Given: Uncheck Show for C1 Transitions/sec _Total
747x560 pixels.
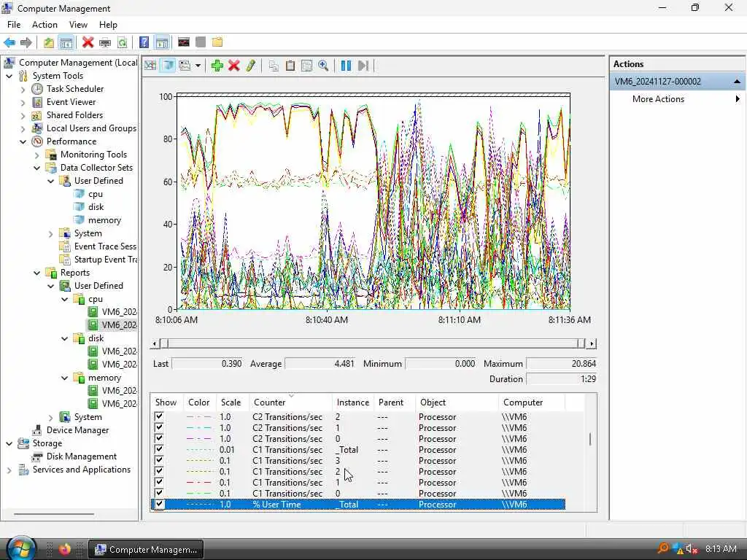Looking at the screenshot, I should tap(159, 449).
